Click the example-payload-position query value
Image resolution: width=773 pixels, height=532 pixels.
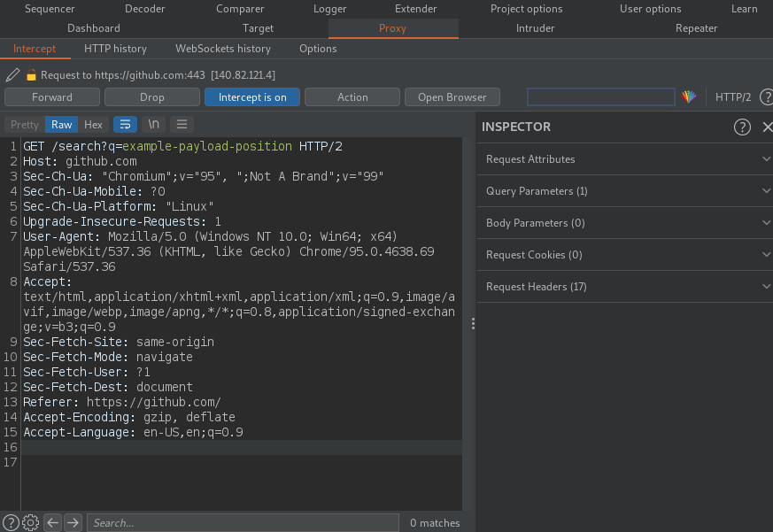pos(207,146)
